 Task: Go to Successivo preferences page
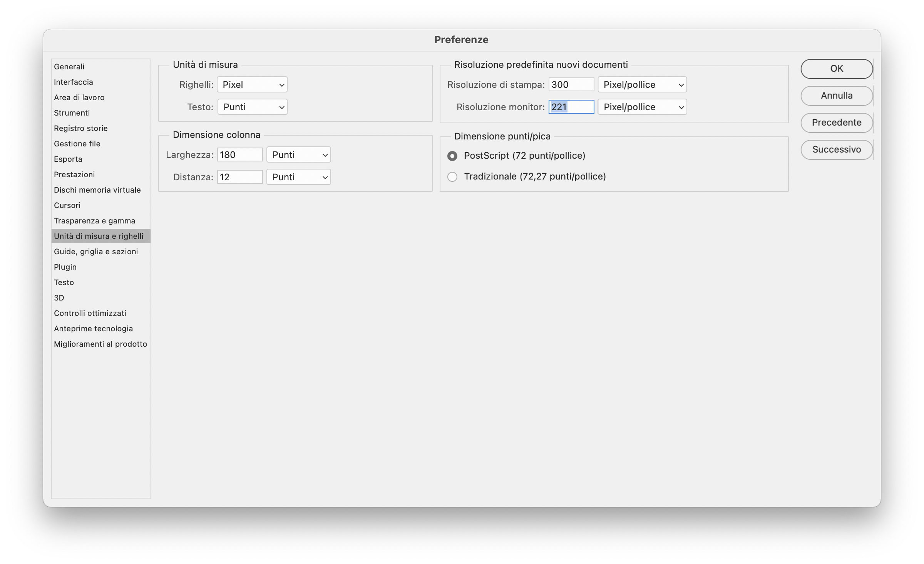click(836, 149)
